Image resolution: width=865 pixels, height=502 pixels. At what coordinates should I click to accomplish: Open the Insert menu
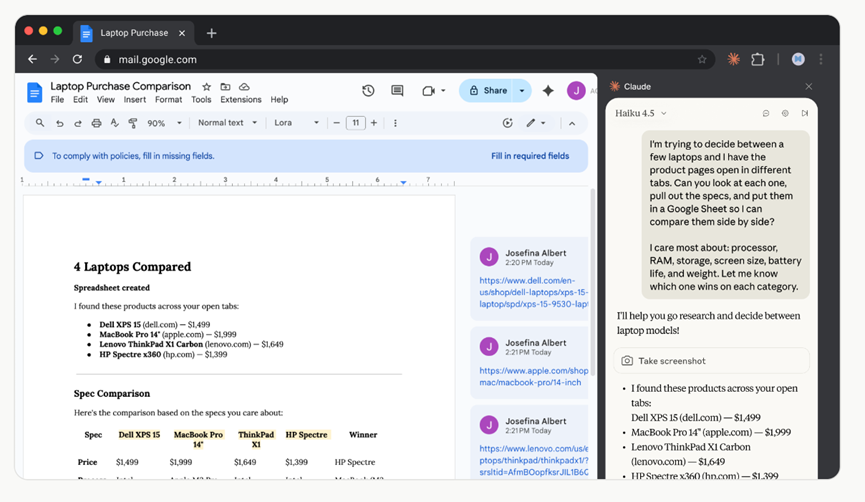pos(135,100)
